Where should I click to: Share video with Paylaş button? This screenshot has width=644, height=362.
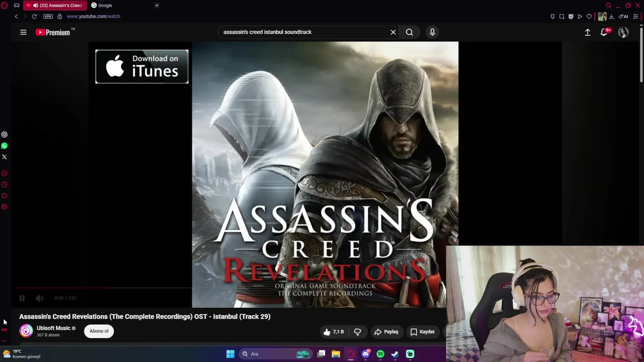click(x=386, y=332)
